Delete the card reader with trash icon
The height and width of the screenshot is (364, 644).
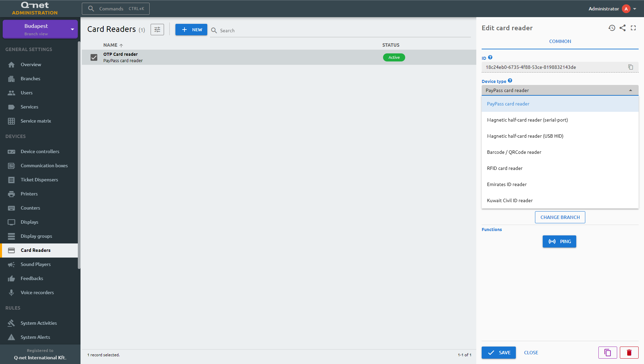(x=629, y=353)
